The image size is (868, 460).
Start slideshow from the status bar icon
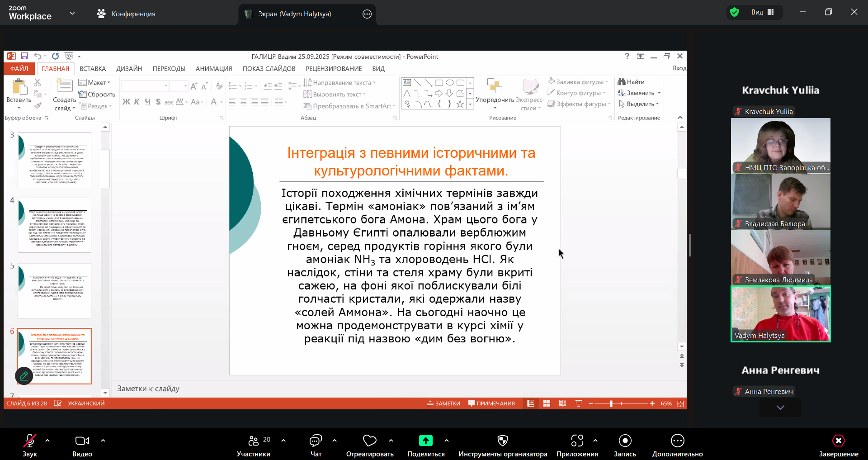click(578, 403)
